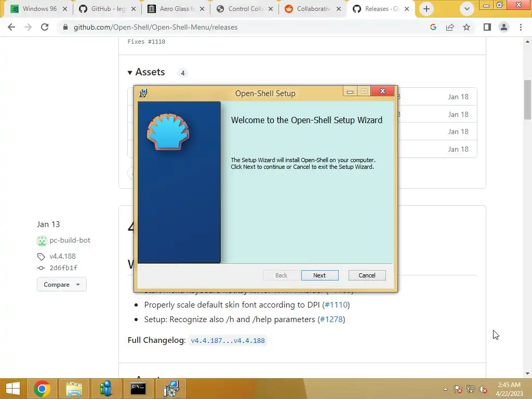Screen dimensions: 532x399
Task: Open commit 2d6fb1f link
Action: click(x=63, y=268)
